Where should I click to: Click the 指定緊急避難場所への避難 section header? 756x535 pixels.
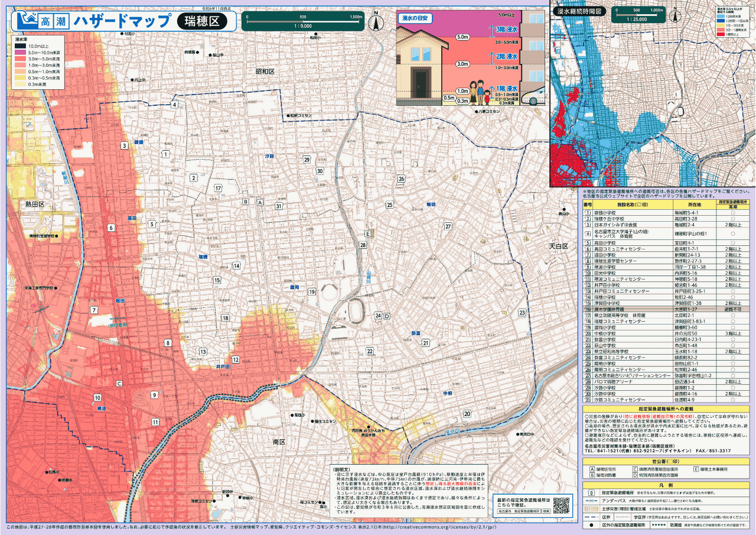(x=666, y=408)
